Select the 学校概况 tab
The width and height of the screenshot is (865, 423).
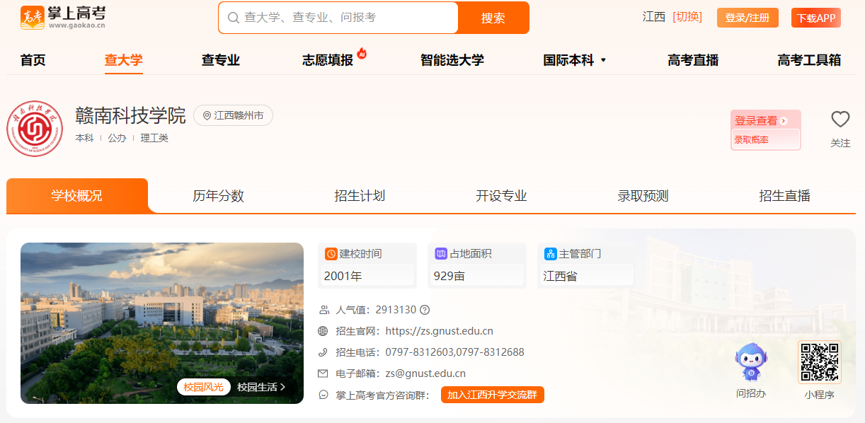(77, 195)
